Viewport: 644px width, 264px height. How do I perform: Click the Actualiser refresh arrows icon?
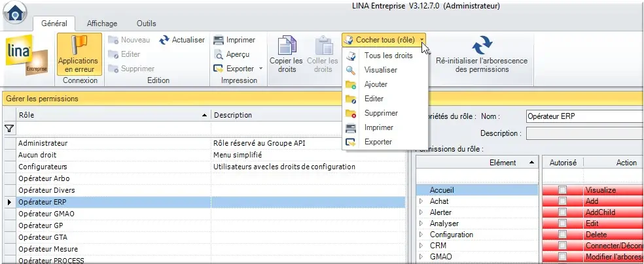(x=164, y=40)
